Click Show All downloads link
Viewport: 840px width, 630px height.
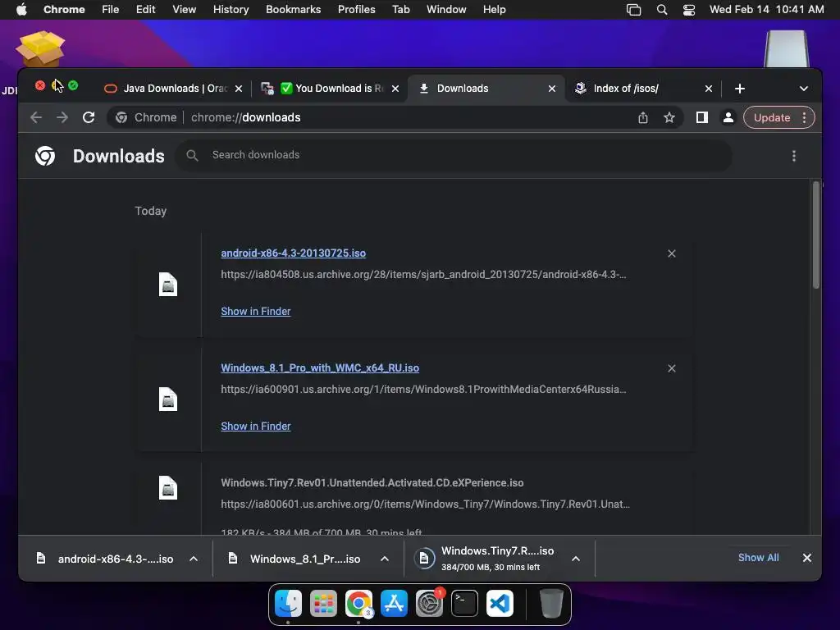tap(758, 558)
